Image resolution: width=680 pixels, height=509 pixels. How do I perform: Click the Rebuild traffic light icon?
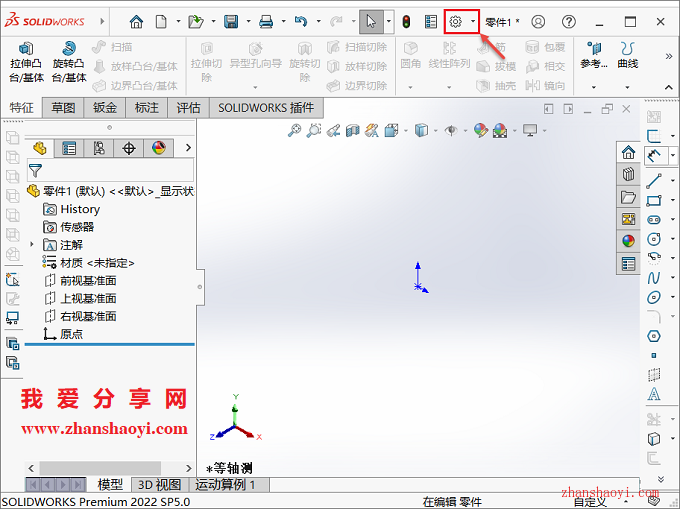406,21
